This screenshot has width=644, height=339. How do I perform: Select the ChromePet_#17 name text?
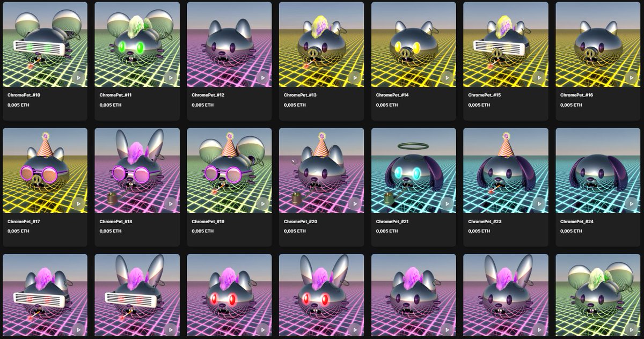[x=24, y=221]
